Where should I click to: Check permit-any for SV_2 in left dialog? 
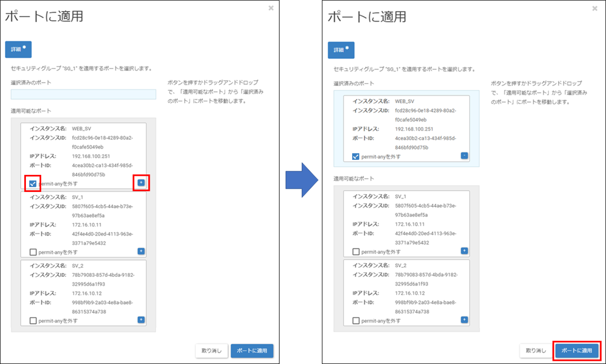(33, 321)
